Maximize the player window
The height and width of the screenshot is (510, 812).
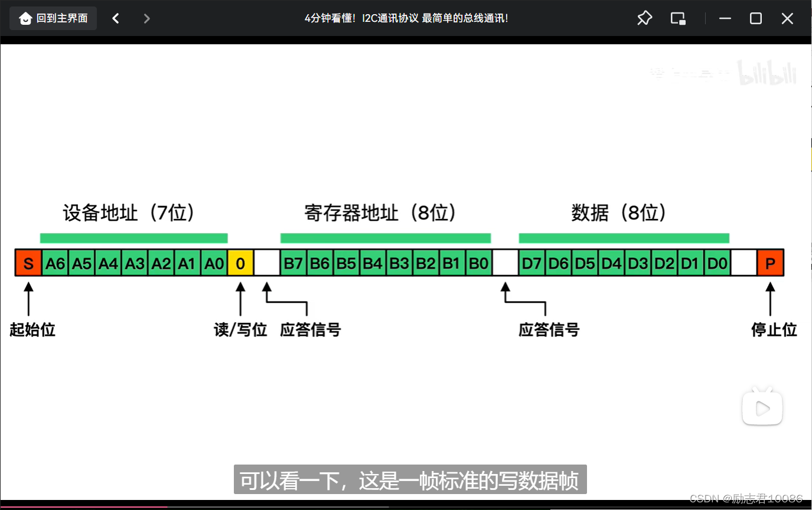tap(756, 18)
